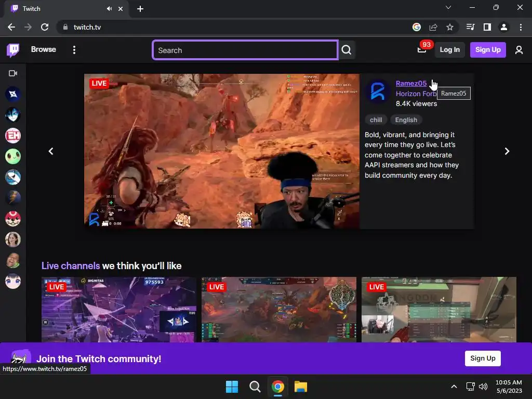Share this page via share icon
The image size is (532, 399).
pyautogui.click(x=433, y=27)
